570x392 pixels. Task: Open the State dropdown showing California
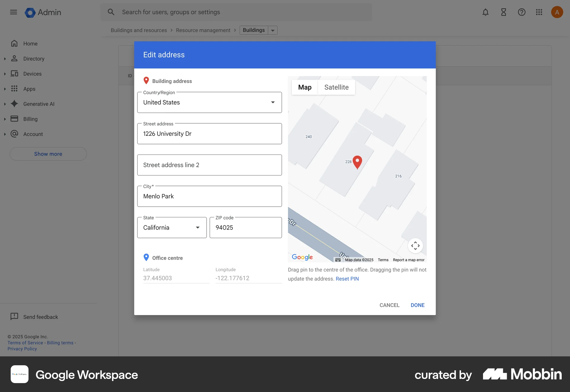[x=197, y=227]
